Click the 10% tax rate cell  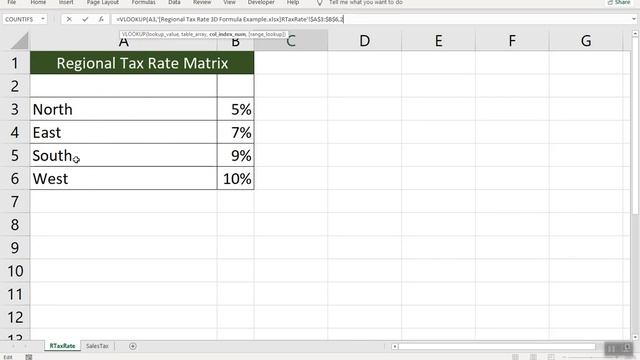click(236, 178)
